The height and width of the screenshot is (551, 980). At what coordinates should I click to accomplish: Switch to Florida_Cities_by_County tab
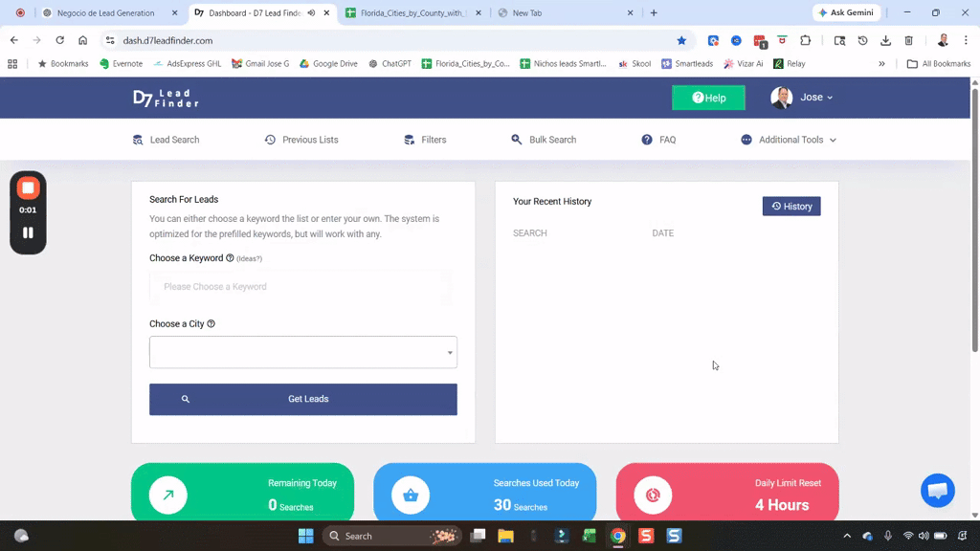pyautogui.click(x=412, y=12)
